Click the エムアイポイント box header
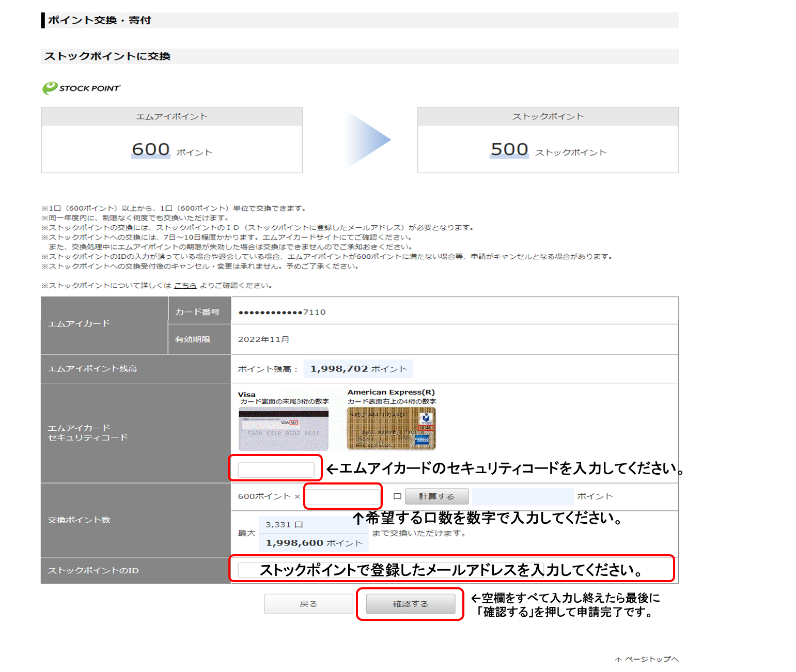This screenshot has height=672, width=796. click(171, 117)
